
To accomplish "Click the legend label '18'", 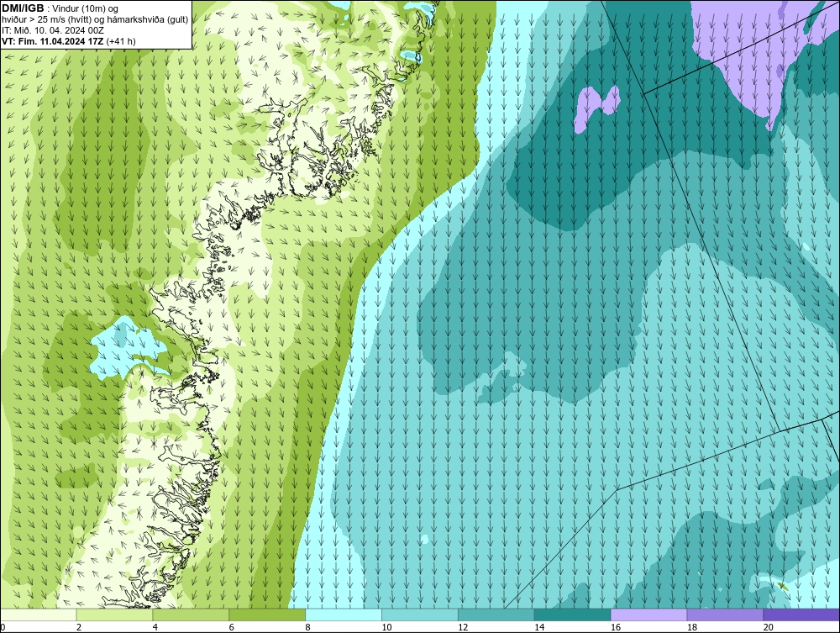I will [x=692, y=627].
